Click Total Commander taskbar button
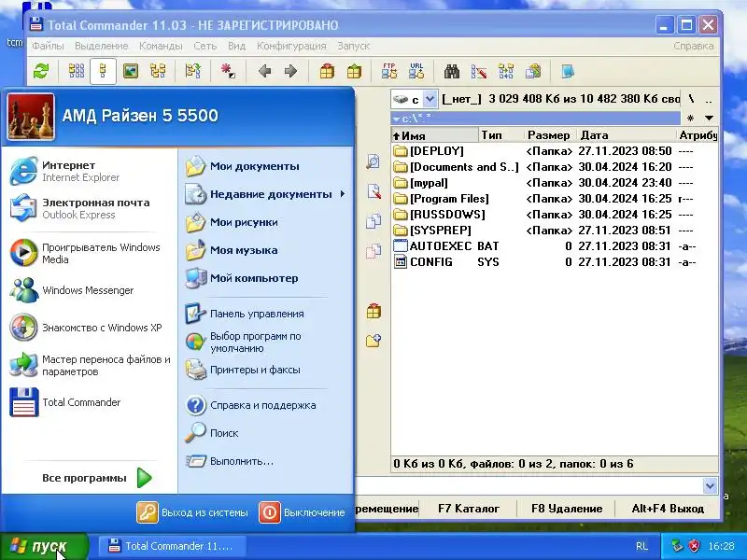The height and width of the screenshot is (560, 747). [x=172, y=546]
